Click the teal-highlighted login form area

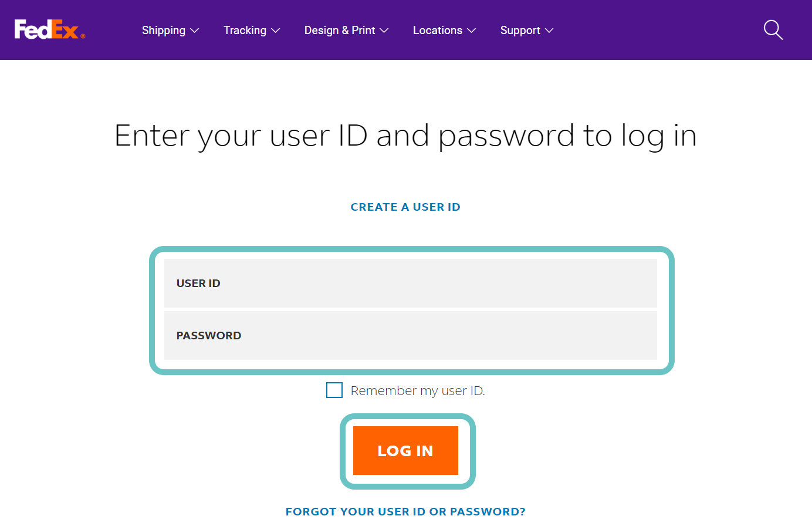[412, 309]
